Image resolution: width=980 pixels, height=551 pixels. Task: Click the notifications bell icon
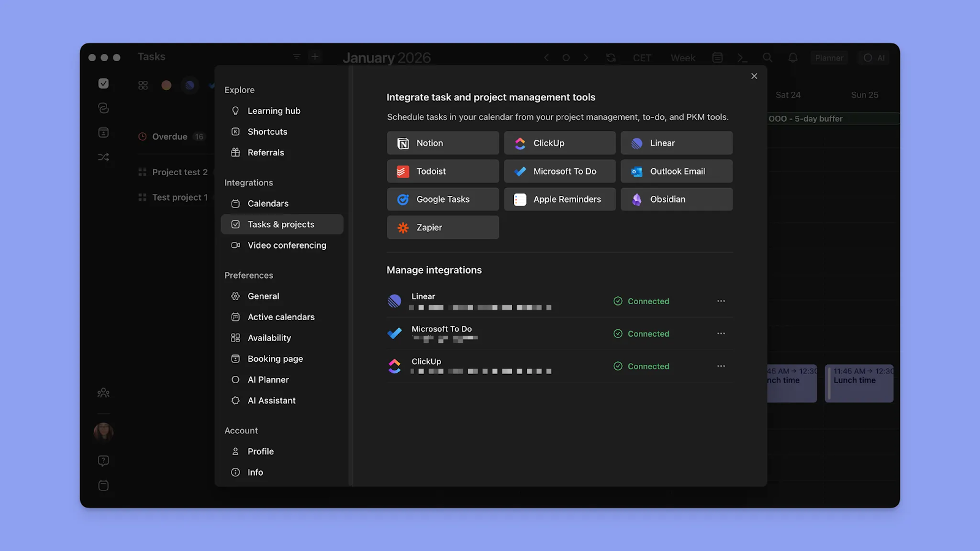click(793, 58)
